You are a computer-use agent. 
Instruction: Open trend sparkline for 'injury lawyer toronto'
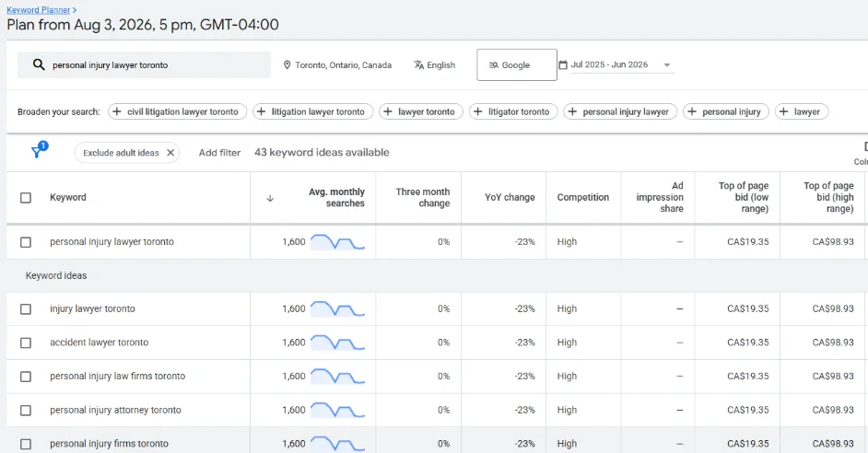(337, 308)
